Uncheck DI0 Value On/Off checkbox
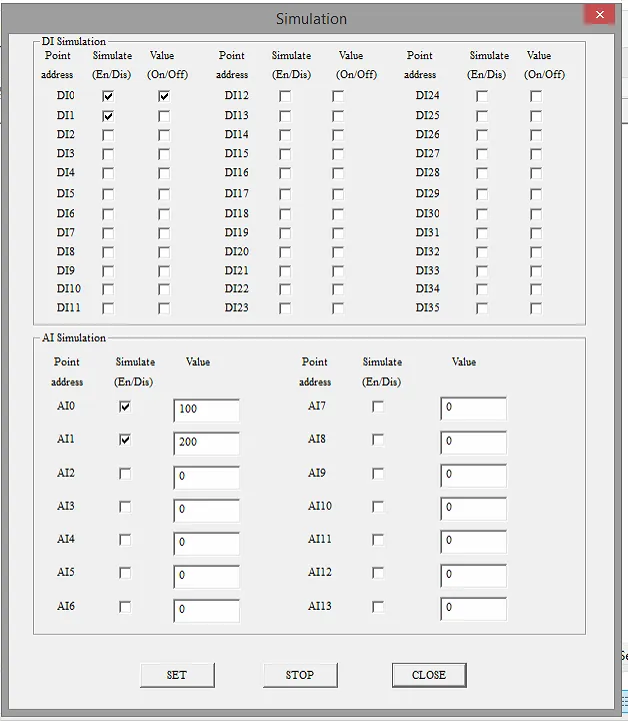628x721 pixels. tap(164, 96)
